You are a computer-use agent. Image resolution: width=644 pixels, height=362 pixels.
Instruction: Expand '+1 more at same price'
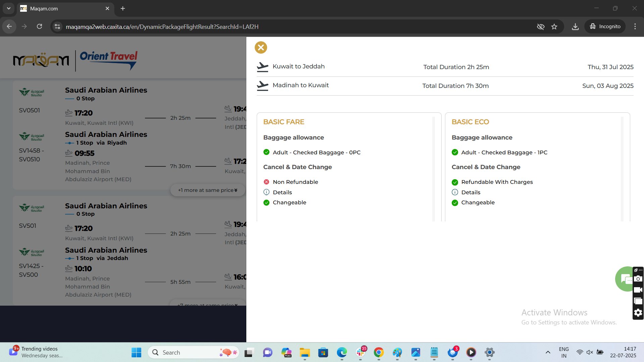click(x=207, y=190)
